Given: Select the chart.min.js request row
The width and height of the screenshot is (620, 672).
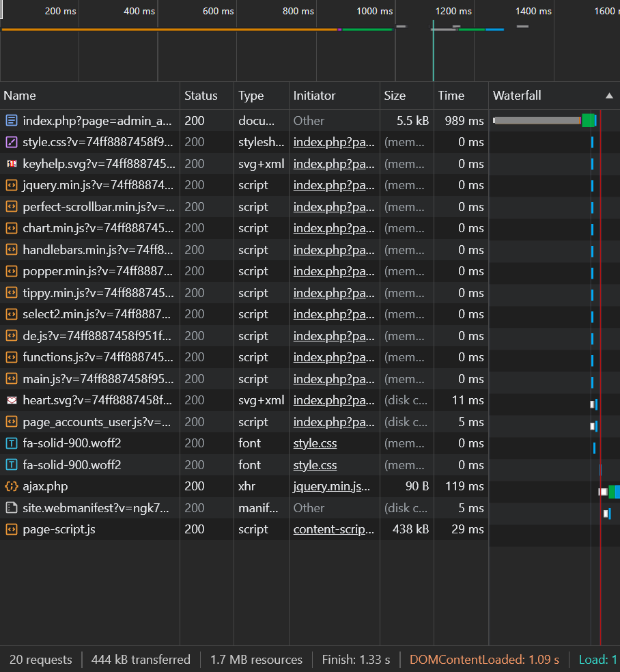Looking at the screenshot, I should click(98, 228).
